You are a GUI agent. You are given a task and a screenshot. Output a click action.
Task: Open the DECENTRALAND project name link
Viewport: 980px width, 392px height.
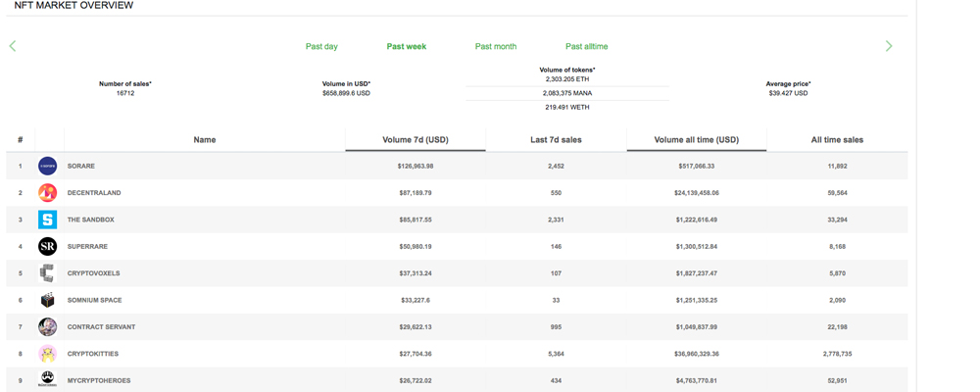pos(94,193)
